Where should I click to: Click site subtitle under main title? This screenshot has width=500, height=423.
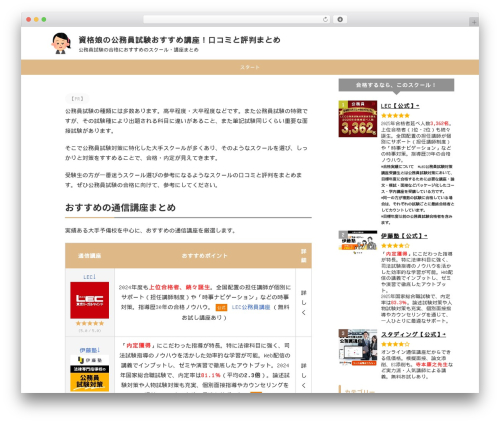138,50
